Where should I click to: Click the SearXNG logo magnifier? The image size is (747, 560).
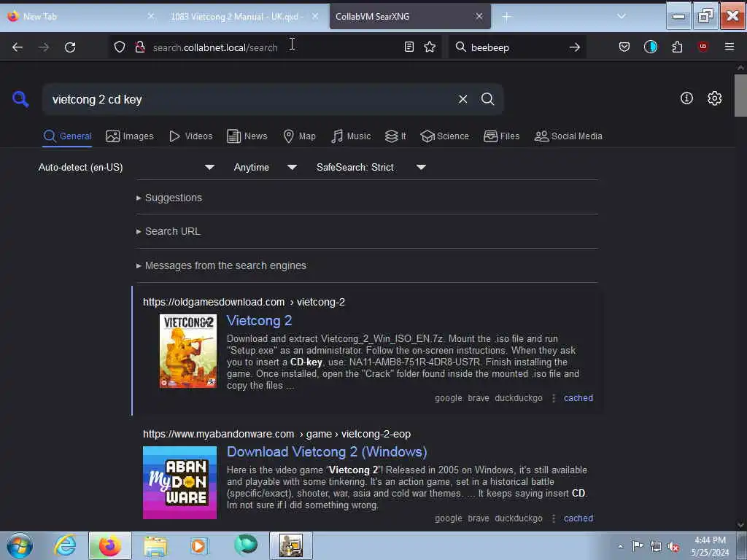(20, 99)
